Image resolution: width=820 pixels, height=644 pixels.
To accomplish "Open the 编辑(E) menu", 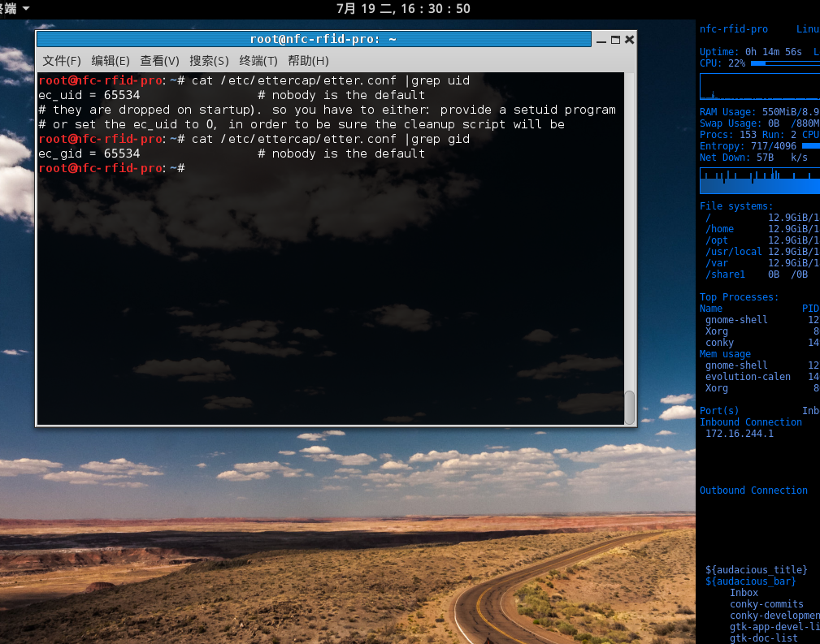I will click(x=111, y=61).
